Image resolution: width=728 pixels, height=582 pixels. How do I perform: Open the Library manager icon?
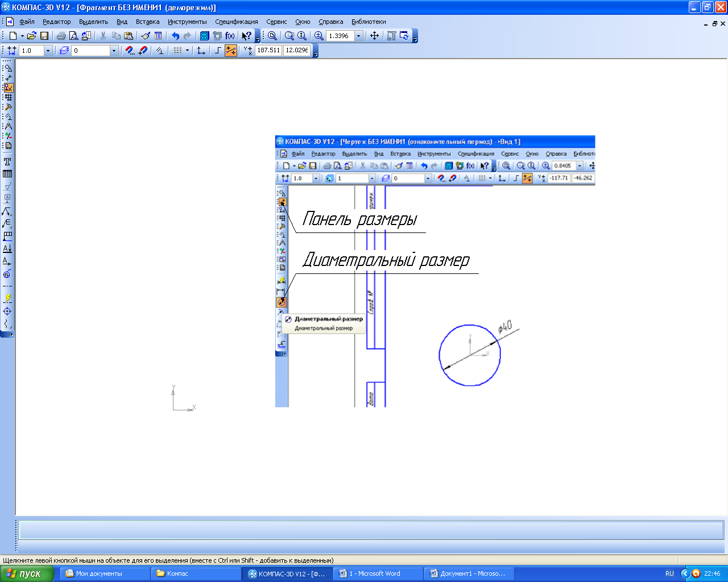[204, 35]
